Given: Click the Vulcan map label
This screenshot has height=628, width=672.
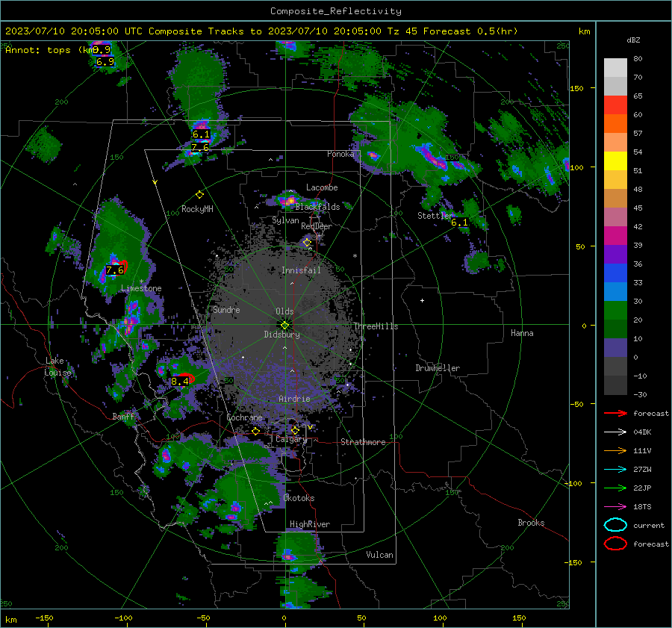Looking at the screenshot, I should 379,555.
